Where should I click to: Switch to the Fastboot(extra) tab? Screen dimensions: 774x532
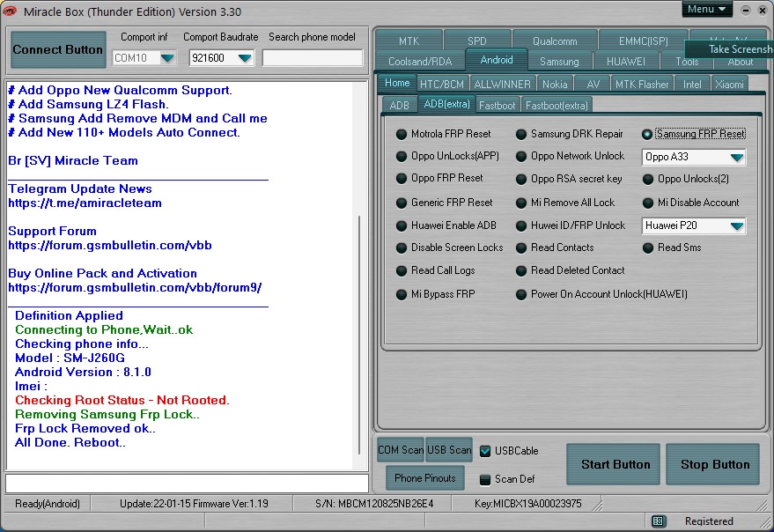(x=557, y=105)
